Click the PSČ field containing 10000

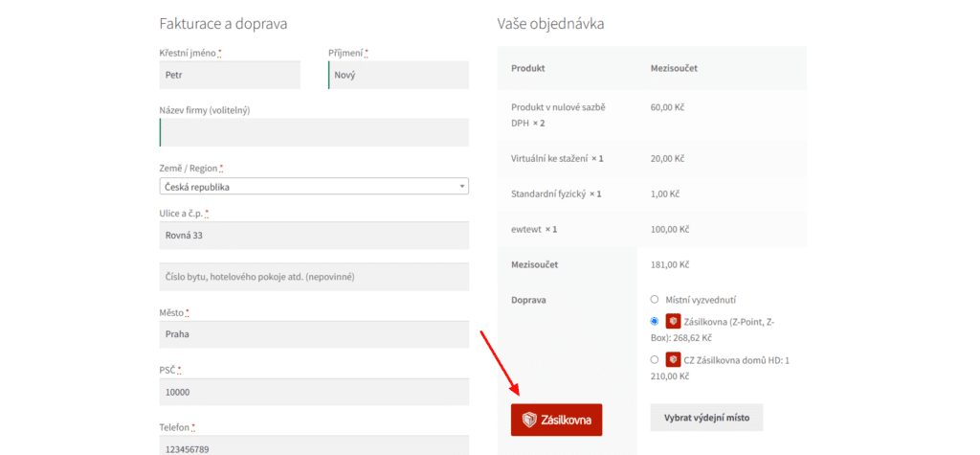coord(314,392)
